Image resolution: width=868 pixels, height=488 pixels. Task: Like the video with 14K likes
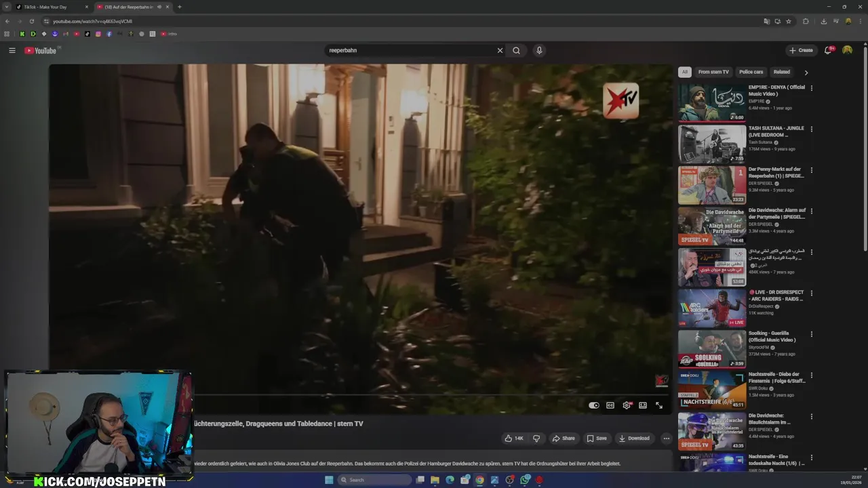click(x=514, y=439)
